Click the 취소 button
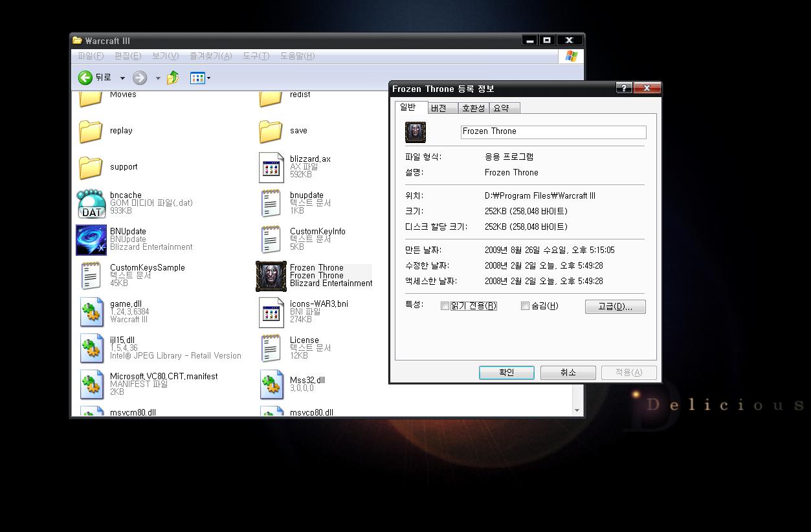811x532 pixels. pyautogui.click(x=568, y=373)
